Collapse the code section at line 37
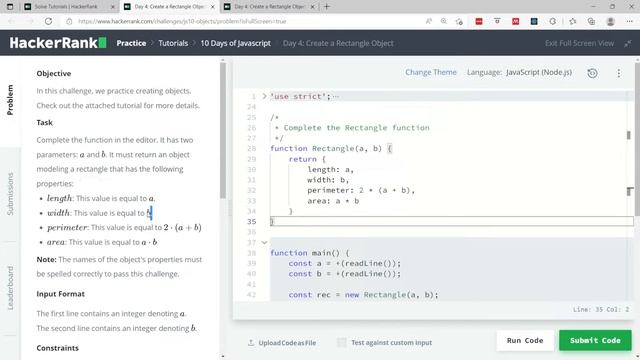Screen dimensions: 640x360 click(x=264, y=242)
